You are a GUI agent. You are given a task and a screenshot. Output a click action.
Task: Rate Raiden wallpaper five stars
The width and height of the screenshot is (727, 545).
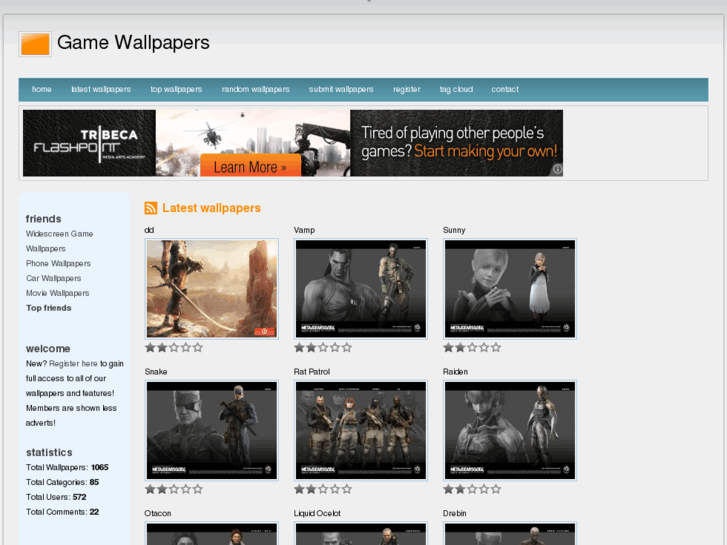coord(496,489)
